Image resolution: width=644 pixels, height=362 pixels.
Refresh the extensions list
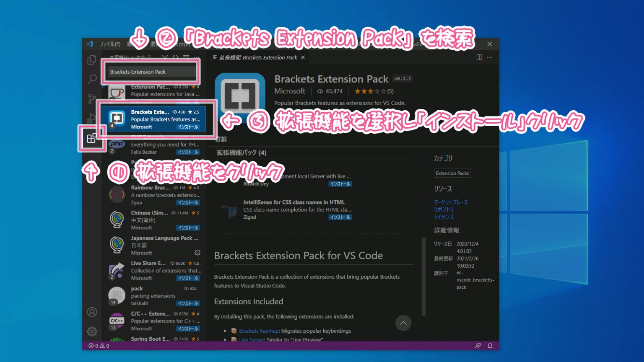pyautogui.click(x=175, y=57)
